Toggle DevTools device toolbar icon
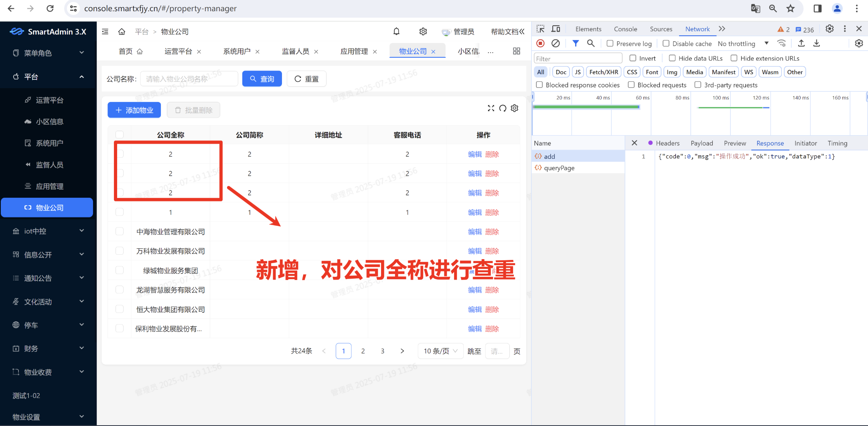 556,29
